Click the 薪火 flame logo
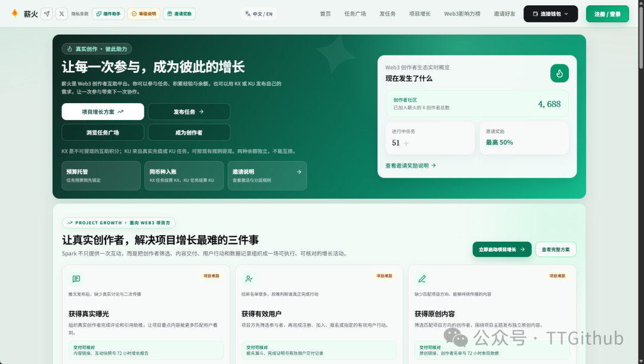 tap(15, 14)
